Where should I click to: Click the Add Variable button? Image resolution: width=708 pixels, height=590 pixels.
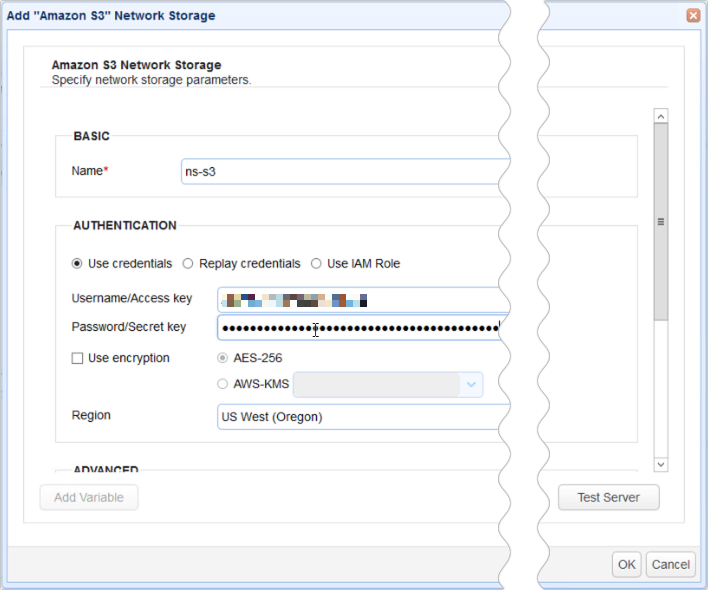pos(89,498)
